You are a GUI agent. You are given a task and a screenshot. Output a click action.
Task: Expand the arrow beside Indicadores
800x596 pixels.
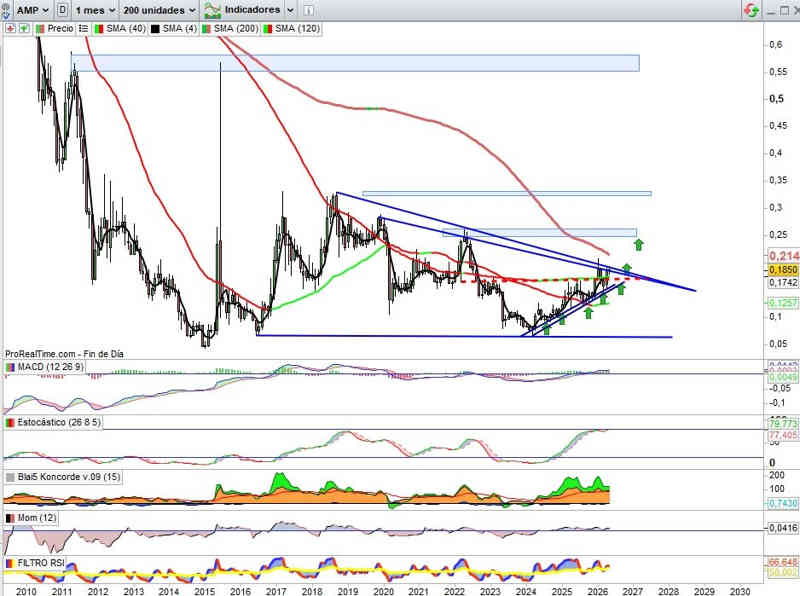[290, 10]
